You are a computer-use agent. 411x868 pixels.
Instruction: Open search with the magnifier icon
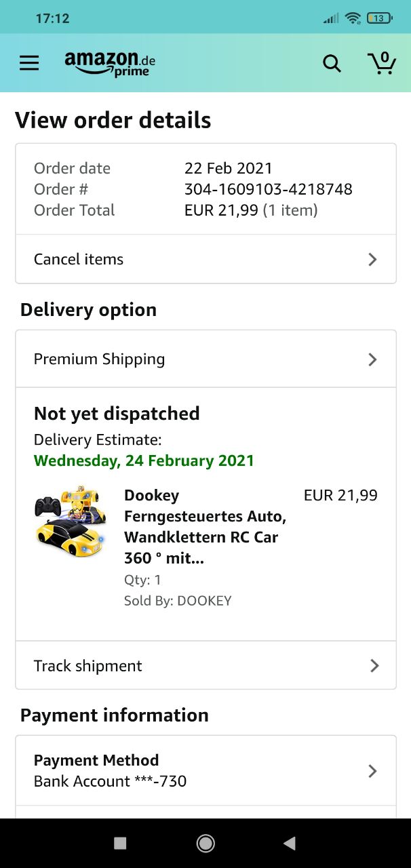pos(332,63)
